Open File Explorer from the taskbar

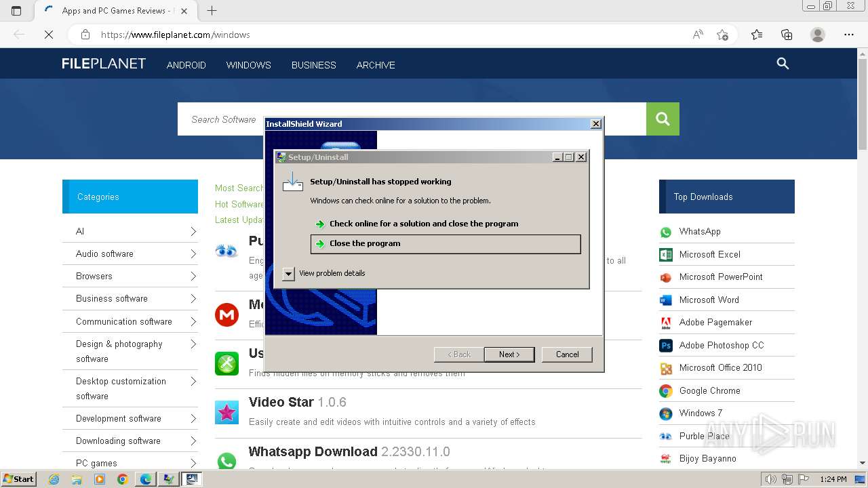pyautogui.click(x=77, y=479)
